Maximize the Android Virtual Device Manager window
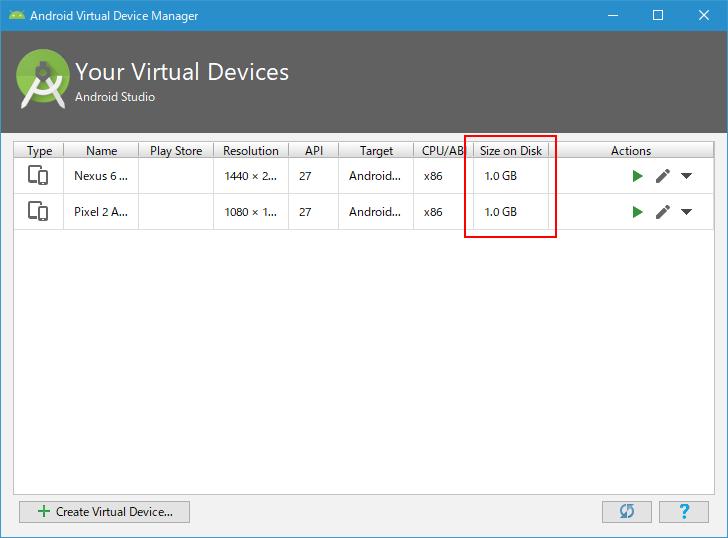728x538 pixels. 658,15
